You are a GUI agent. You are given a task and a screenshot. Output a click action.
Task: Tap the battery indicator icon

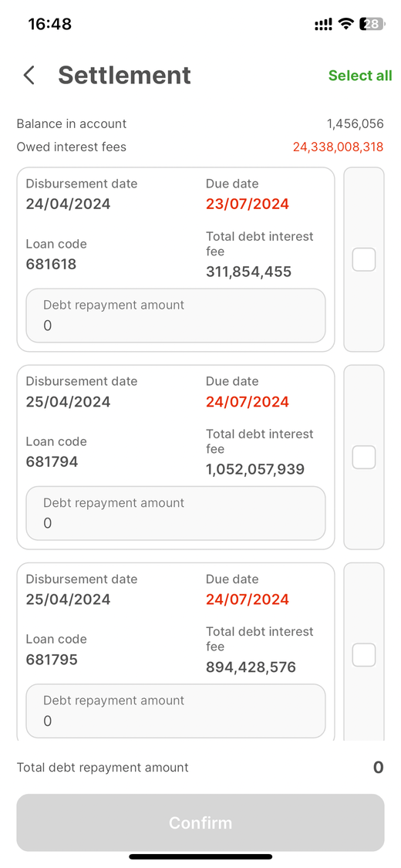click(x=372, y=24)
